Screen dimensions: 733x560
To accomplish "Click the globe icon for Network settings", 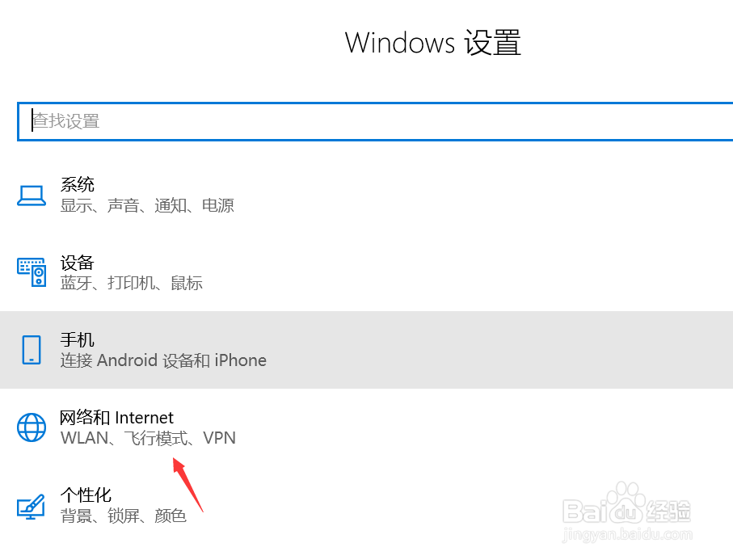I will point(32,427).
